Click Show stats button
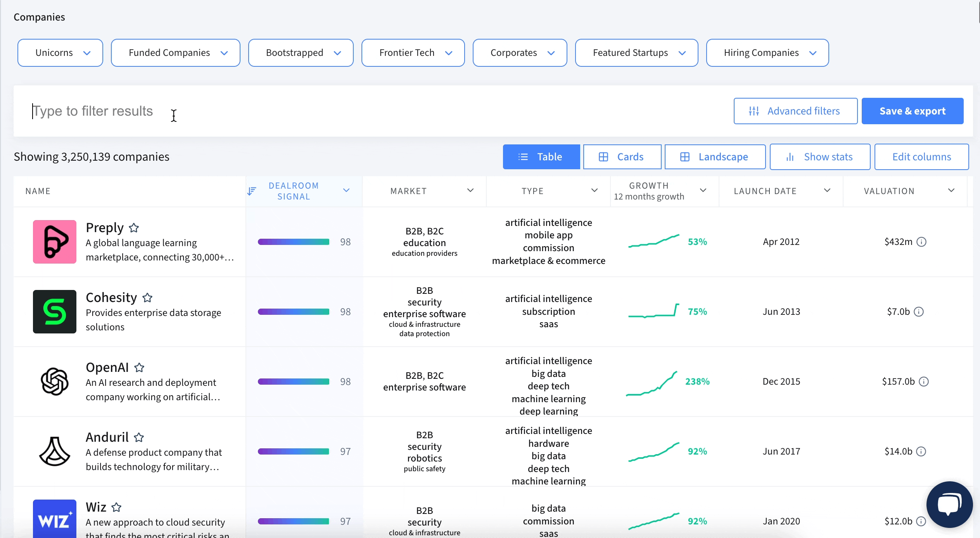The width and height of the screenshot is (980, 538). click(820, 157)
